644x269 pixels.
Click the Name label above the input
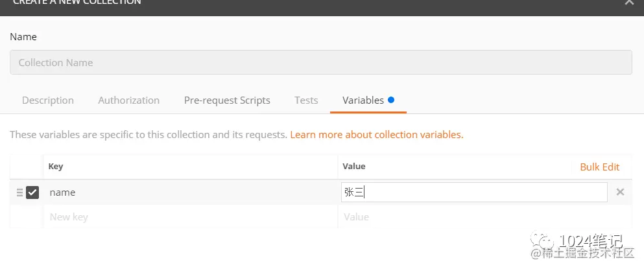point(23,37)
